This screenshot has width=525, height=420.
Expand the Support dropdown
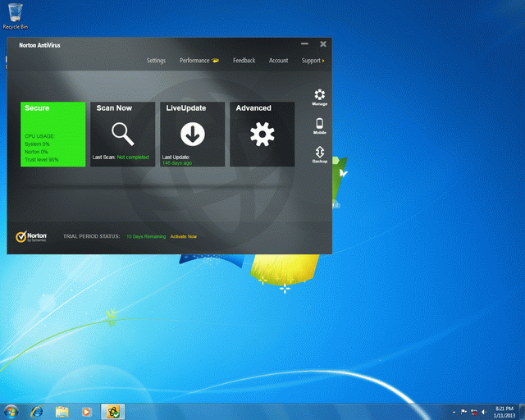pyautogui.click(x=313, y=61)
